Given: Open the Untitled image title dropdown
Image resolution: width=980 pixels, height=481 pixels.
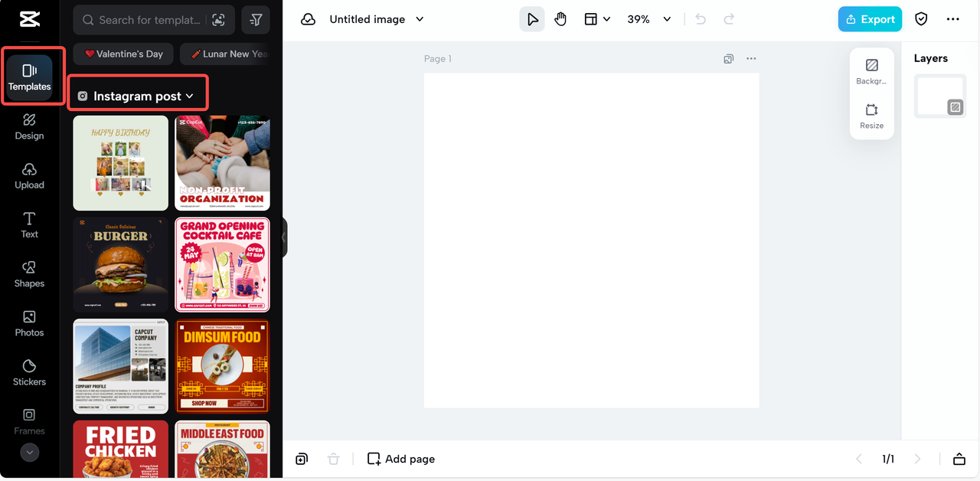Looking at the screenshot, I should (x=377, y=19).
